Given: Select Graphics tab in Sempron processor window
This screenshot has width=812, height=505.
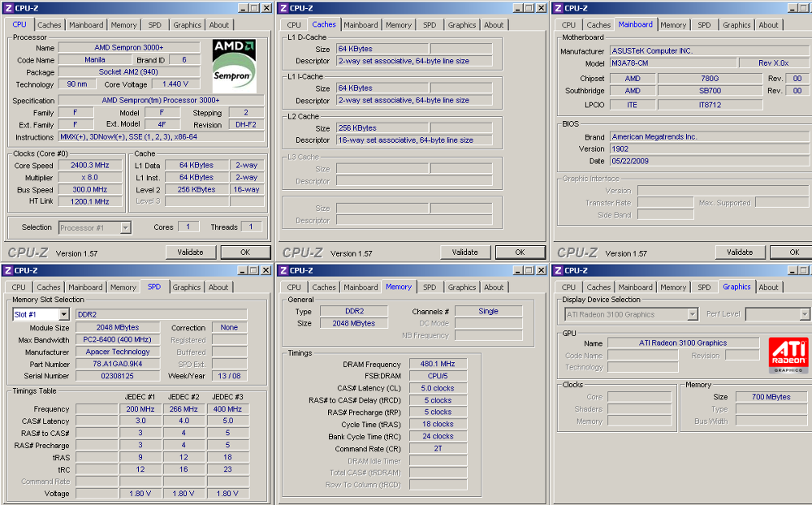Looking at the screenshot, I should pos(187,25).
